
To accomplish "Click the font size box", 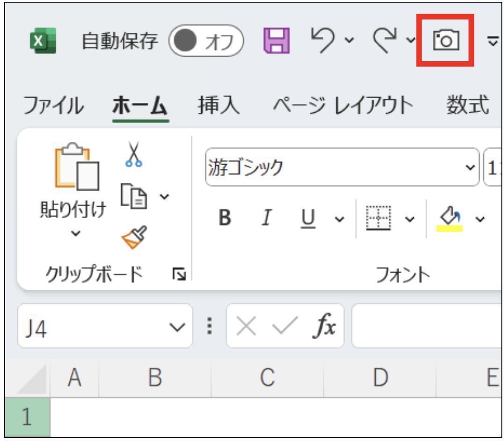I will point(492,167).
